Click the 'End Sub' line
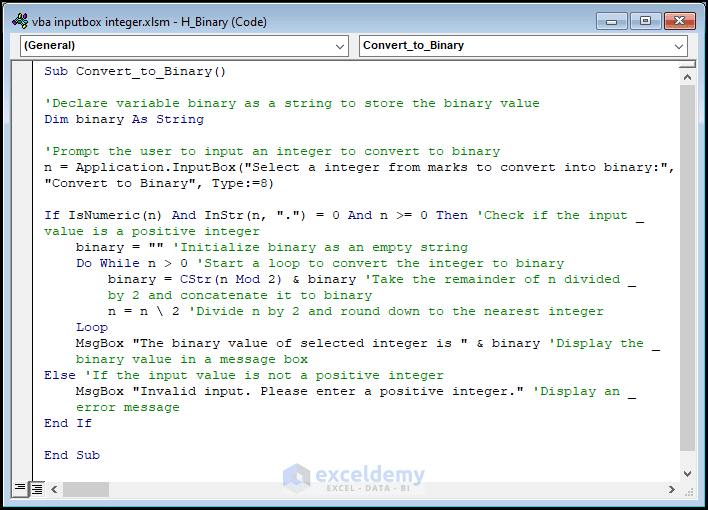This screenshot has width=708, height=510. coord(72,455)
